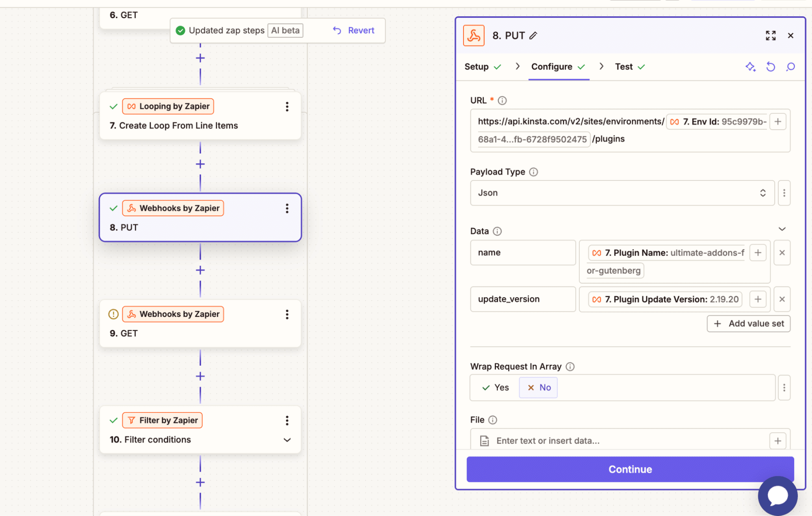Remove the name data row with its X icon

pos(782,252)
